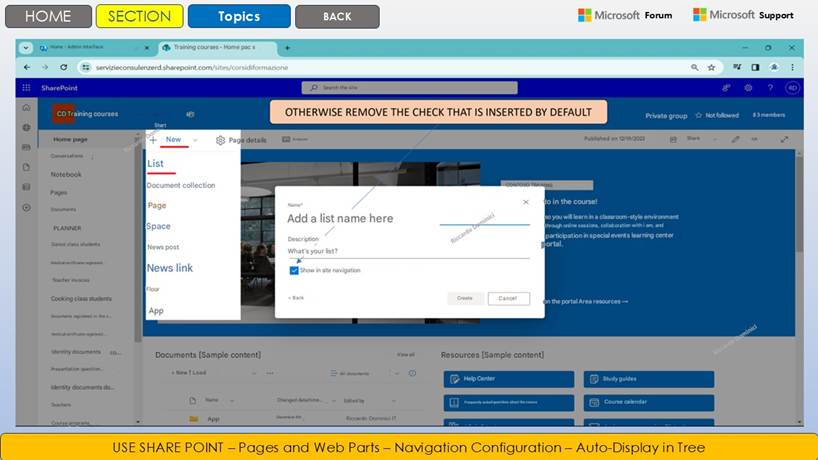The height and width of the screenshot is (460, 818).
Task: Open SharePoint settings gear icon
Action: [748, 88]
